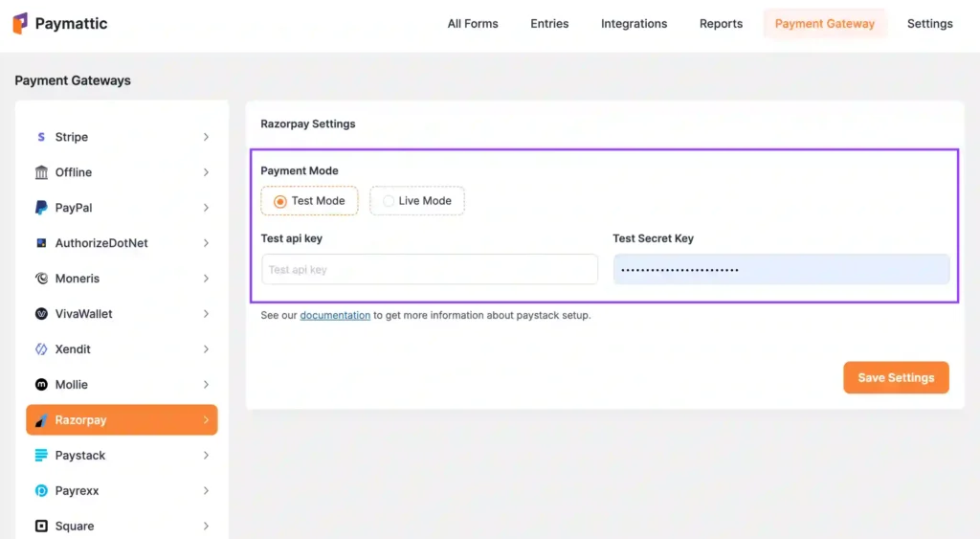The height and width of the screenshot is (539, 980).
Task: Select PayPal gateway label
Action: [x=73, y=208]
